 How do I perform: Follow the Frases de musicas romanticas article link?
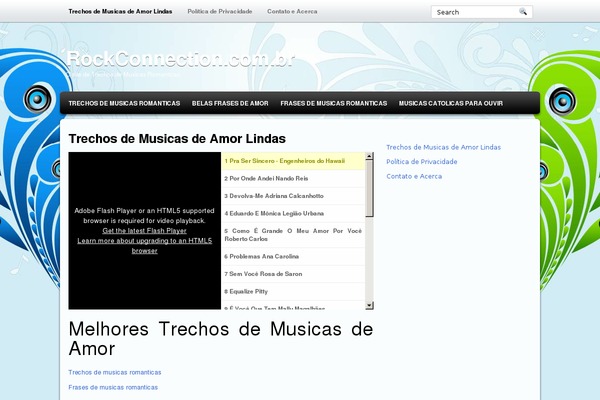[113, 387]
